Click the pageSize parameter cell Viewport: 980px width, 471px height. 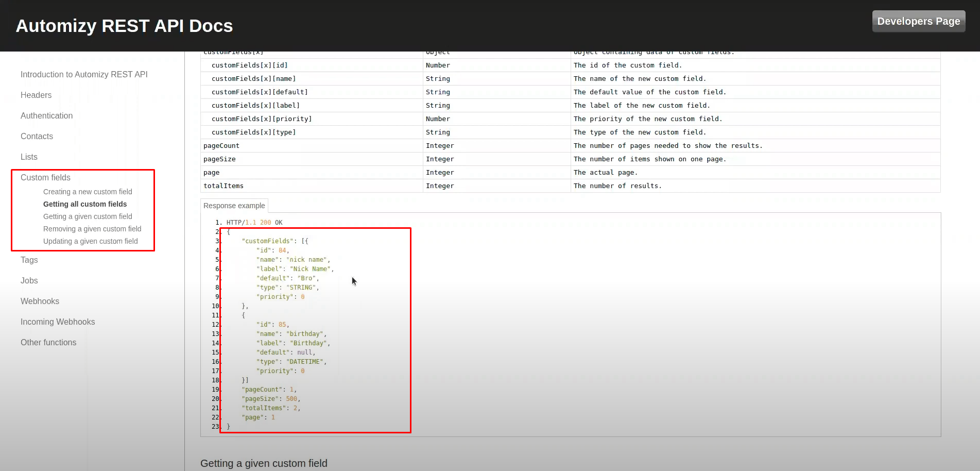coord(312,159)
